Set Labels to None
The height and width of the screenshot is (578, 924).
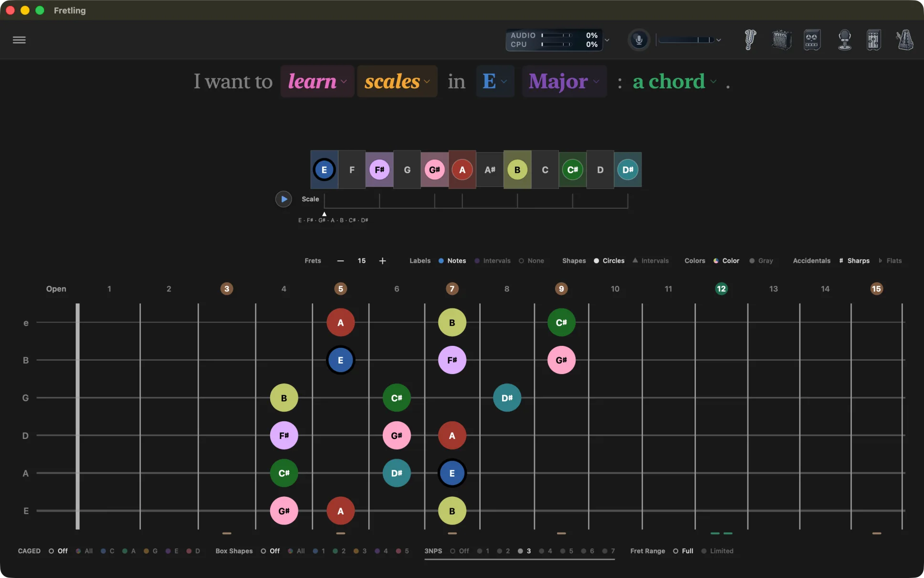coord(531,261)
